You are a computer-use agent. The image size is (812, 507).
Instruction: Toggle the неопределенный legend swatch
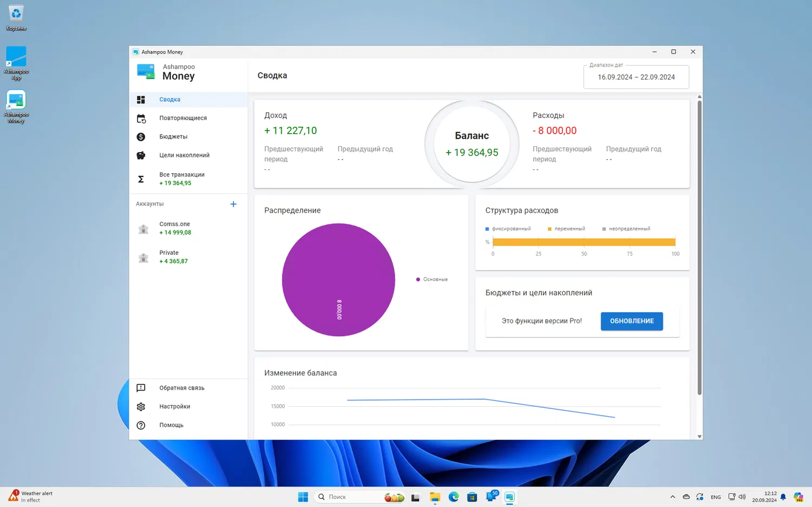[x=604, y=229]
